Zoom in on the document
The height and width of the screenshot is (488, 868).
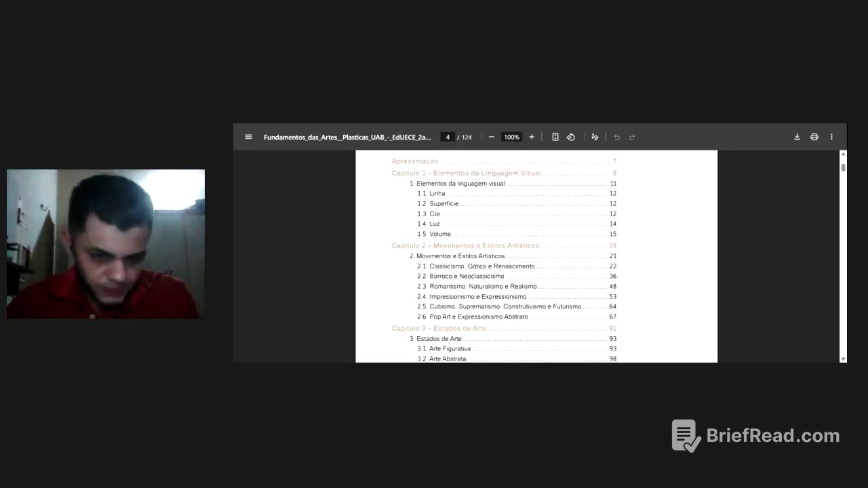tap(532, 136)
